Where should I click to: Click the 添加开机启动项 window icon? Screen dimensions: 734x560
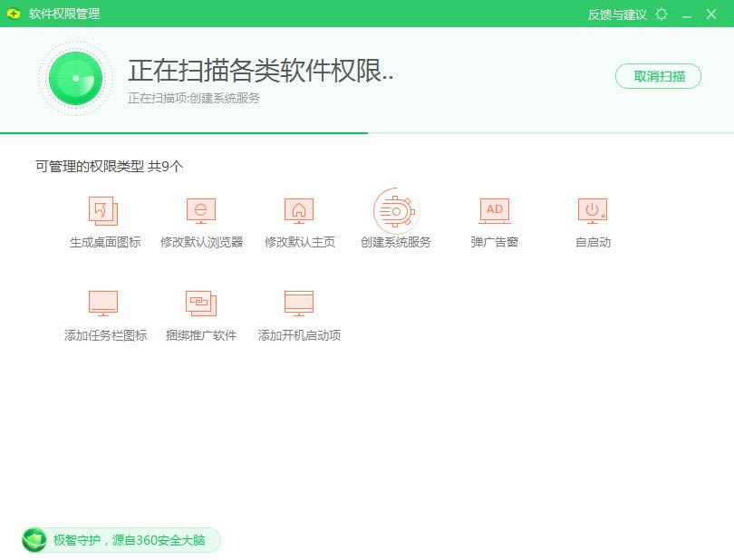click(299, 304)
